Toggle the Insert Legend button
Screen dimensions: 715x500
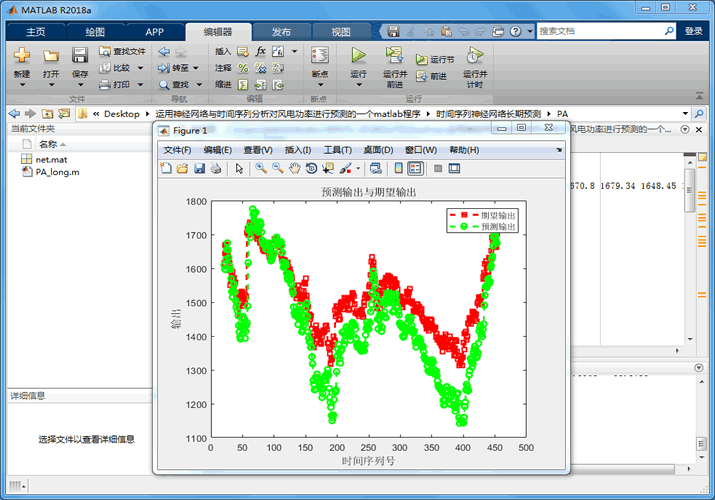tap(415, 169)
